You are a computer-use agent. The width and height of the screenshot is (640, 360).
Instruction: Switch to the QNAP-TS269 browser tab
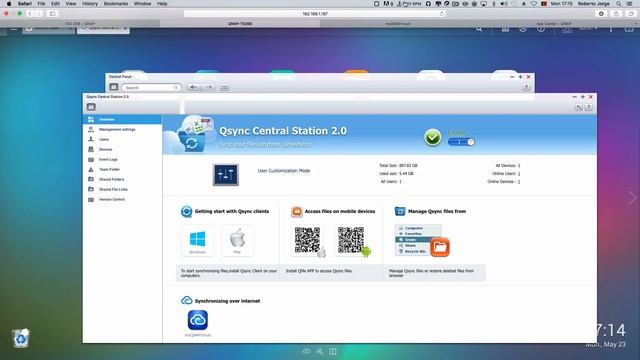[240, 24]
